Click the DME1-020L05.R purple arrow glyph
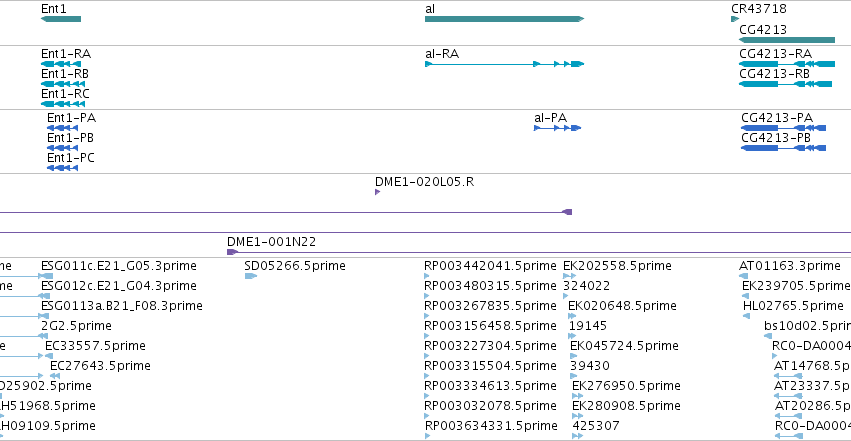Image resolution: width=851 pixels, height=441 pixels. pyautogui.click(x=377, y=192)
